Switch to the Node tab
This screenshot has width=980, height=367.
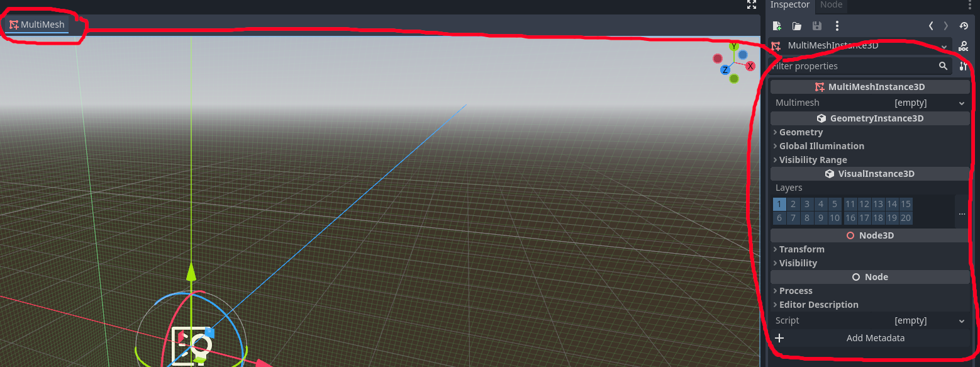[831, 5]
